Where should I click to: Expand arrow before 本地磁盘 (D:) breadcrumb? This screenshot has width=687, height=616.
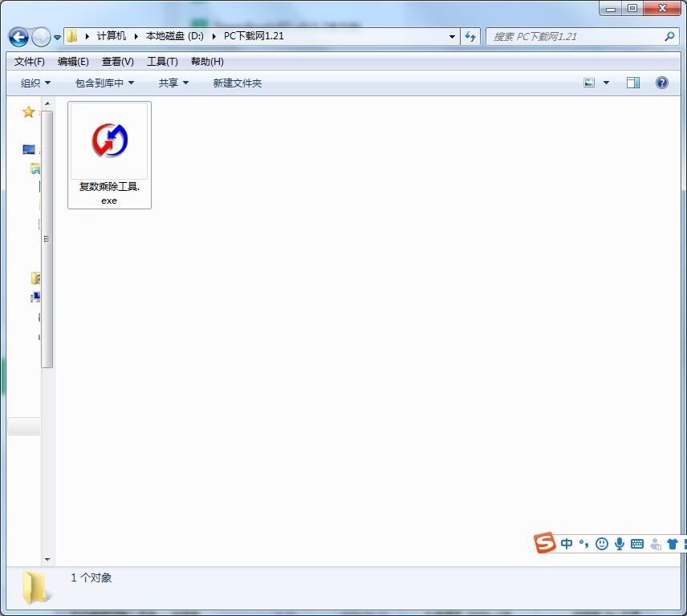(136, 36)
